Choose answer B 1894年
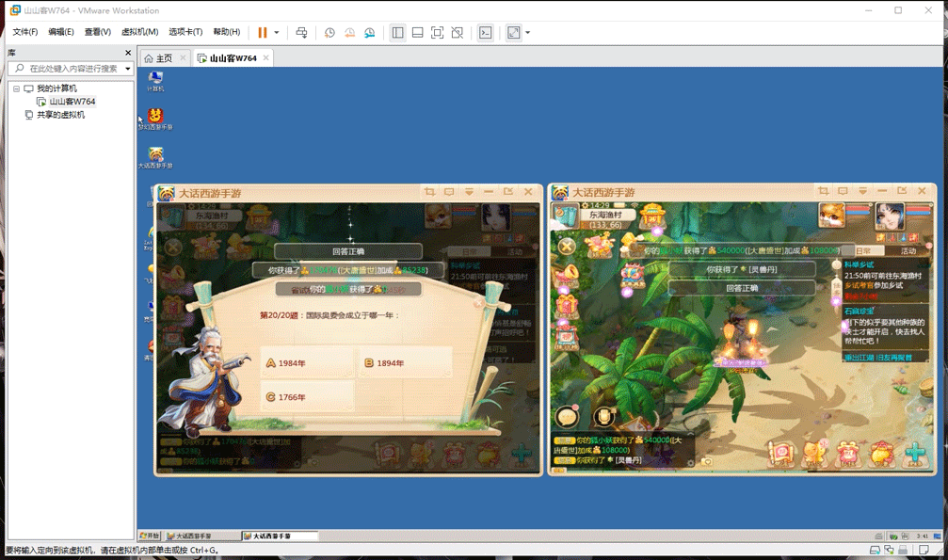This screenshot has height=560, width=948. [x=405, y=363]
